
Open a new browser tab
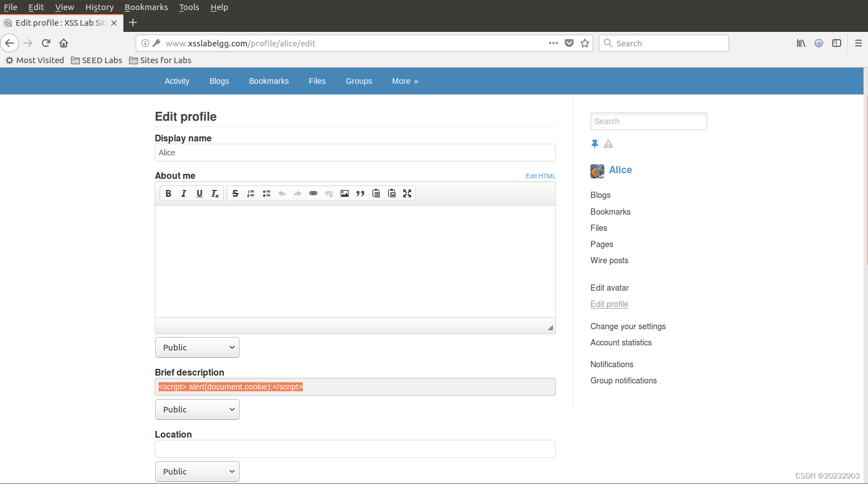(x=133, y=23)
